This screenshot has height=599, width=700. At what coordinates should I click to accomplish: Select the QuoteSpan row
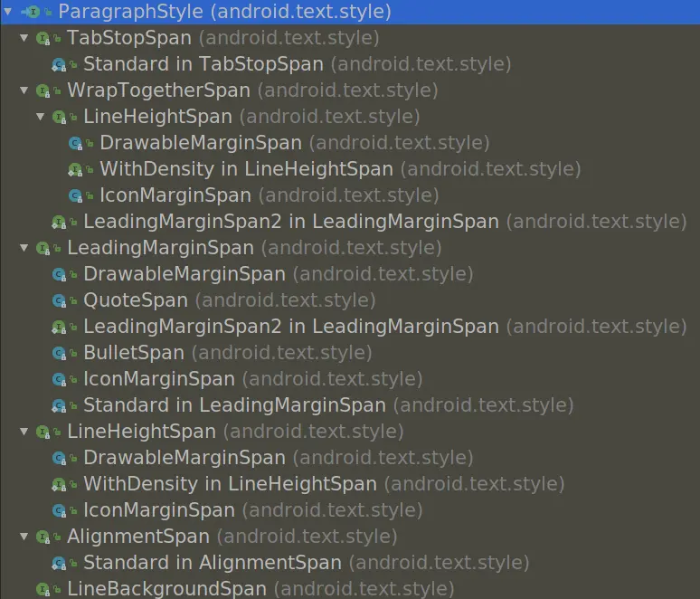coord(350,300)
